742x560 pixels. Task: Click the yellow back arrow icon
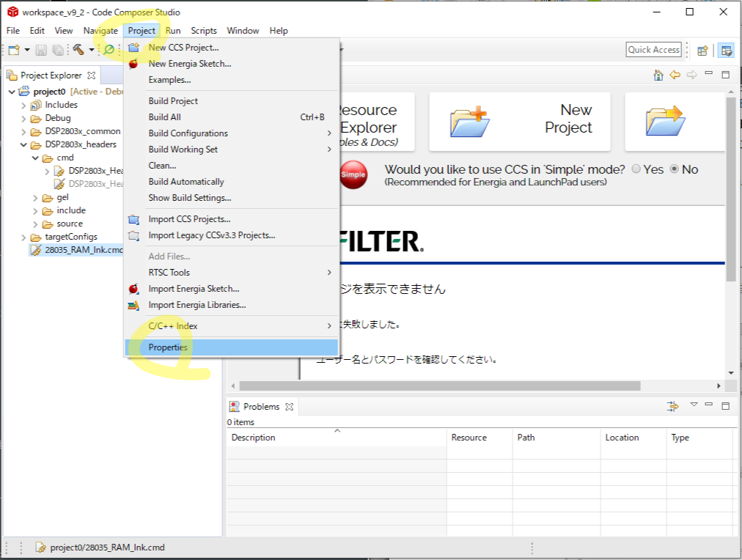pos(675,75)
